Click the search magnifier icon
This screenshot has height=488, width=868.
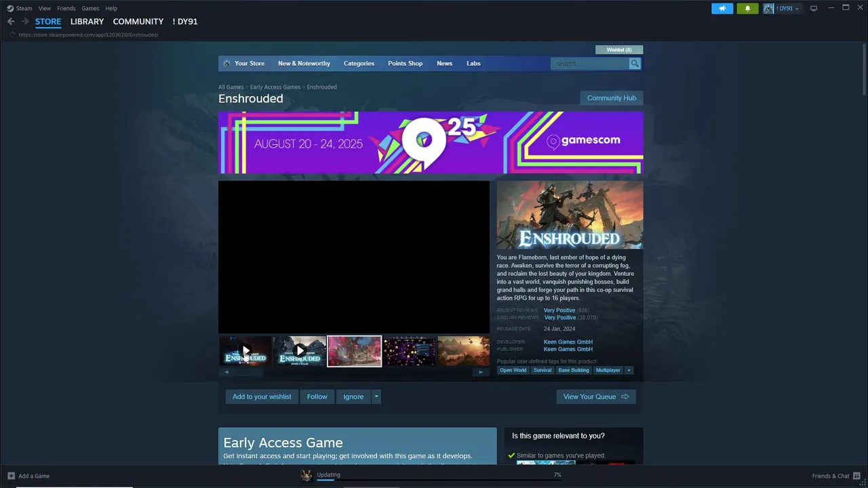[635, 64]
